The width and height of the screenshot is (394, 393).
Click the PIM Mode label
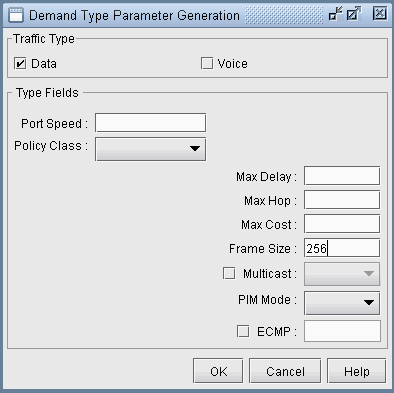[x=267, y=300]
